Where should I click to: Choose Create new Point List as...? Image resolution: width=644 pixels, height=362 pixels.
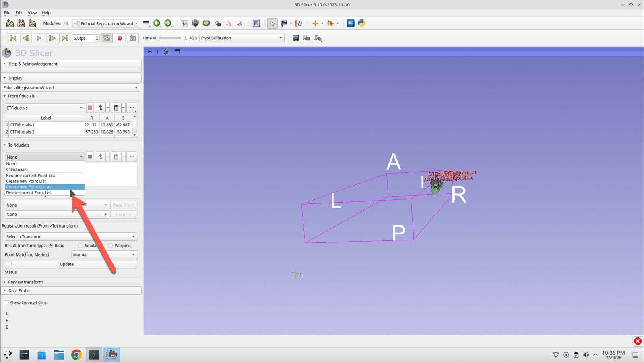click(45, 187)
